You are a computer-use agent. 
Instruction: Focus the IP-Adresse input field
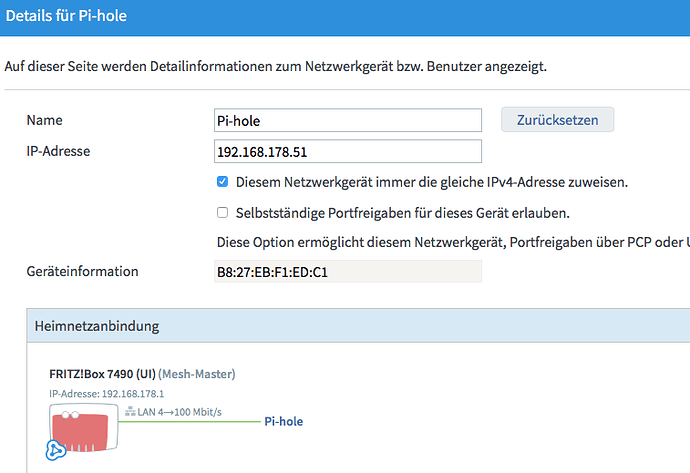tap(348, 152)
